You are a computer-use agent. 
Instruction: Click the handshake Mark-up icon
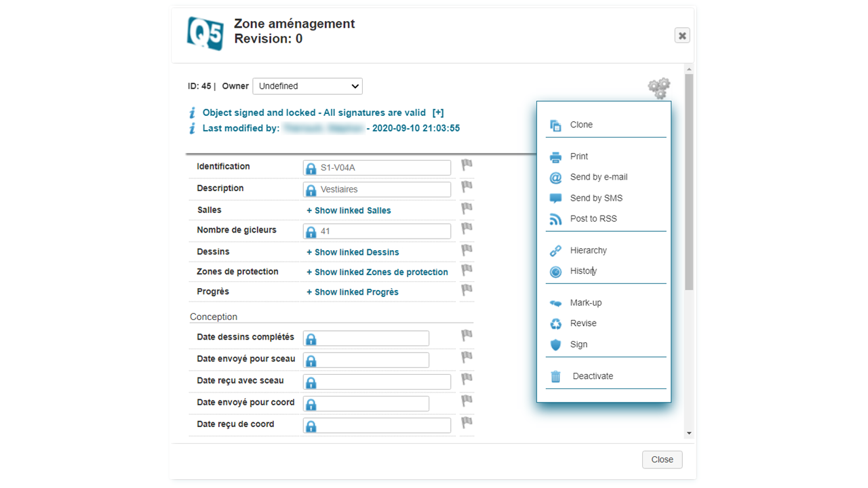tap(555, 303)
